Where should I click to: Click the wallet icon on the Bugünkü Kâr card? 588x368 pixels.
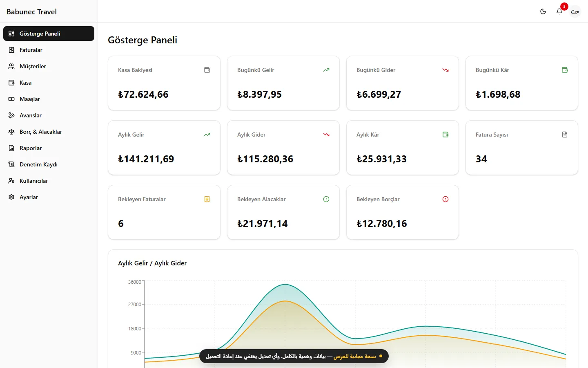[565, 70]
